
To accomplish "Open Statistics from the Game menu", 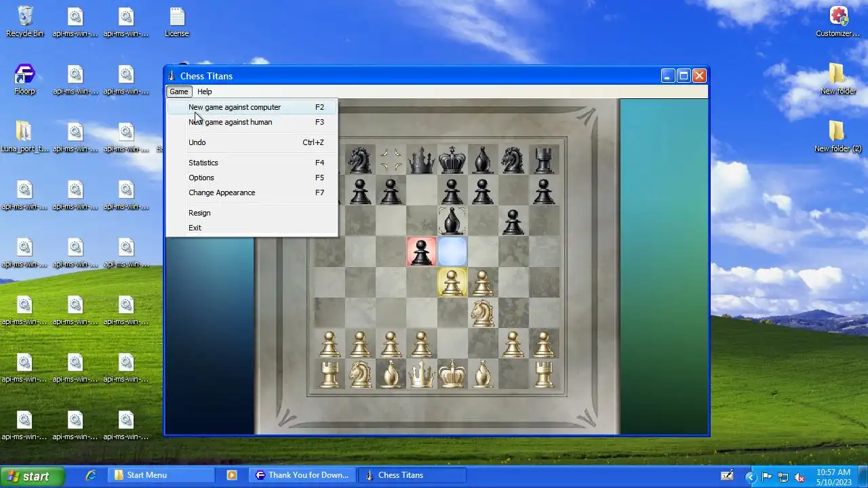I will 252,163.
